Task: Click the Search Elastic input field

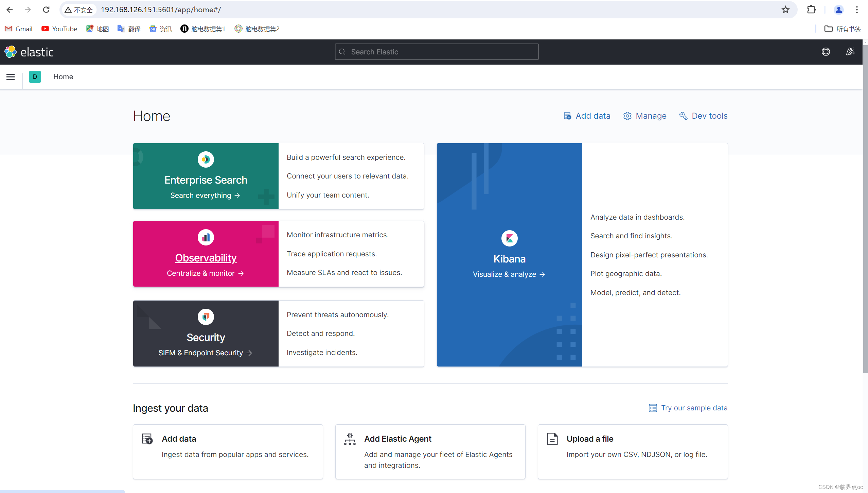Action: pos(437,52)
